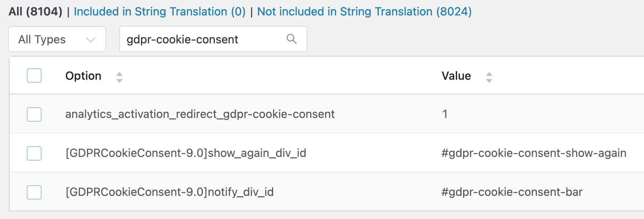Image resolution: width=644 pixels, height=219 pixels.
Task: Check the notify_div_id row checkbox
Action: tap(34, 192)
